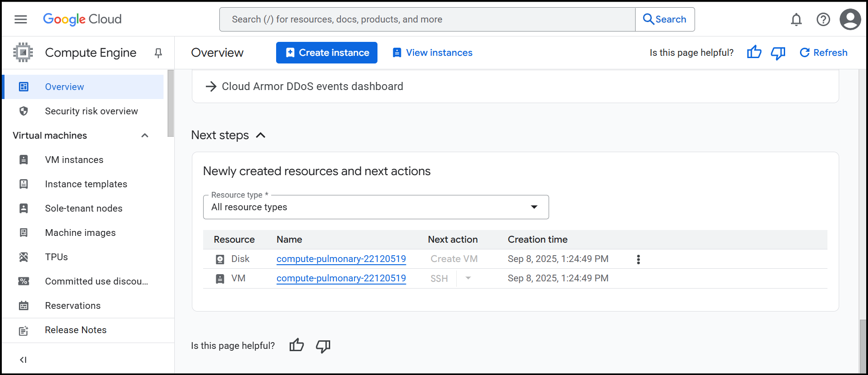868x375 pixels.
Task: Open the Resource type dropdown
Action: [376, 207]
